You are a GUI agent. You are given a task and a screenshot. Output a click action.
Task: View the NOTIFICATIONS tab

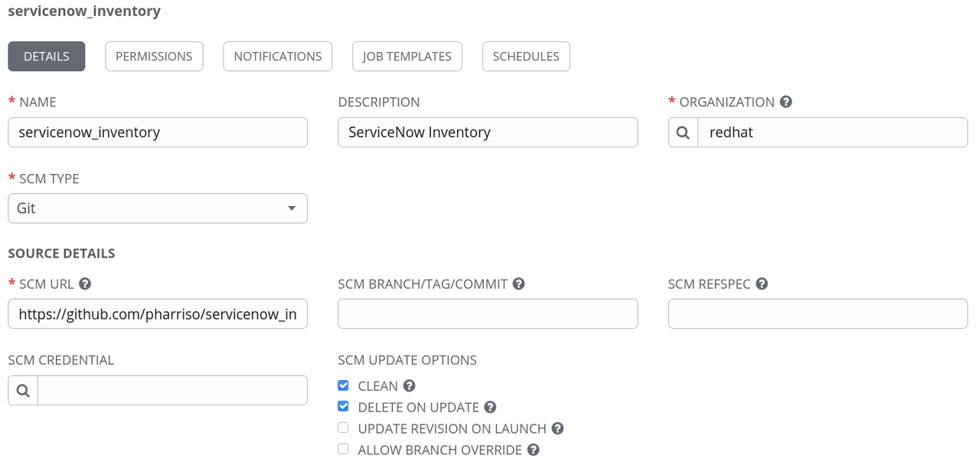(277, 55)
